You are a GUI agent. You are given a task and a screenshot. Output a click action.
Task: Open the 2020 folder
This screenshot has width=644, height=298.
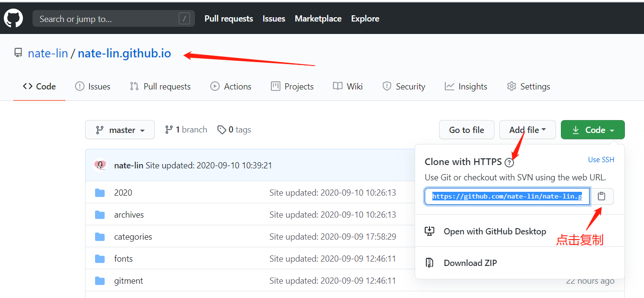click(x=123, y=193)
